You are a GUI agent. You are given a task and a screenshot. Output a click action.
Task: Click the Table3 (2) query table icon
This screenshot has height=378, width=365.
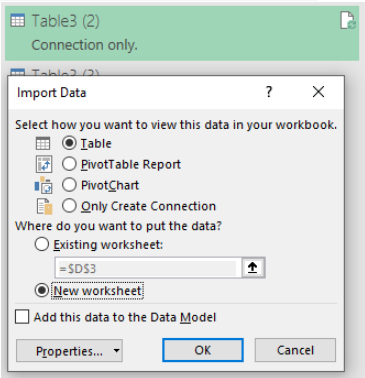click(18, 21)
